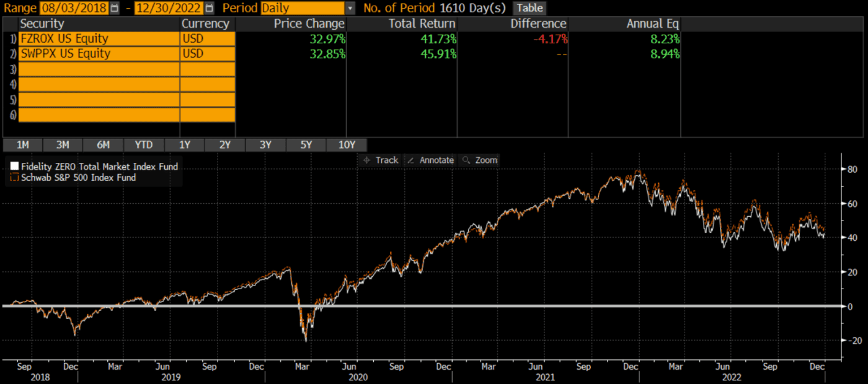Click the SWPPX US Equity security field

pyautogui.click(x=99, y=54)
